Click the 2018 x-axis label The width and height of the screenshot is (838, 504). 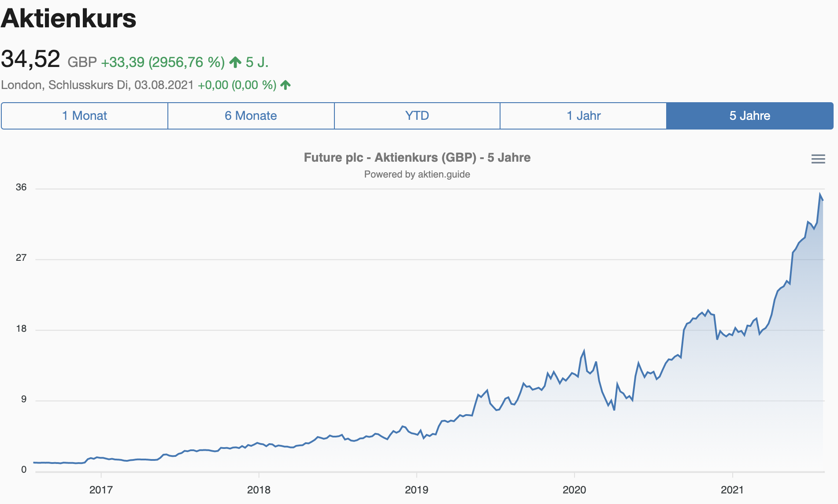(x=259, y=490)
